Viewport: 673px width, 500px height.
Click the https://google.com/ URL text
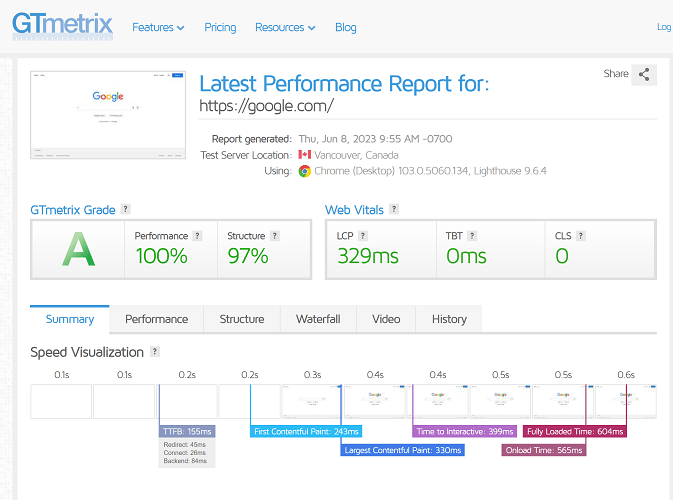click(266, 106)
